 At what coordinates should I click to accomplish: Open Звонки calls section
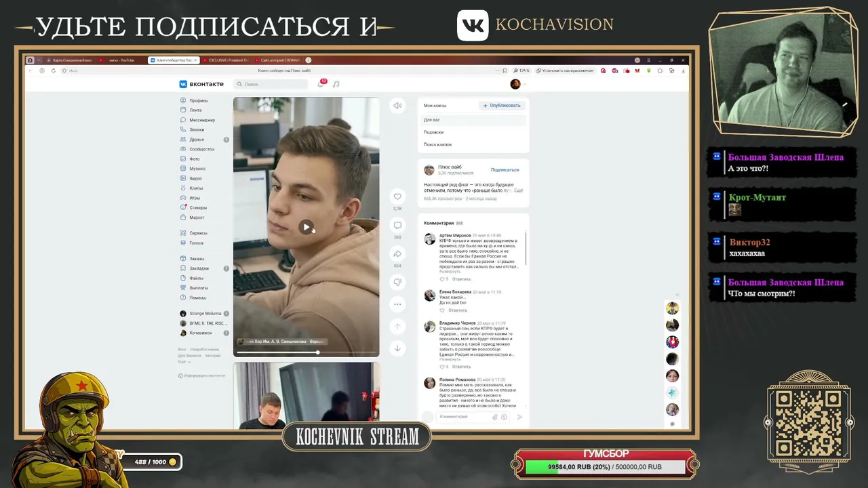197,129
